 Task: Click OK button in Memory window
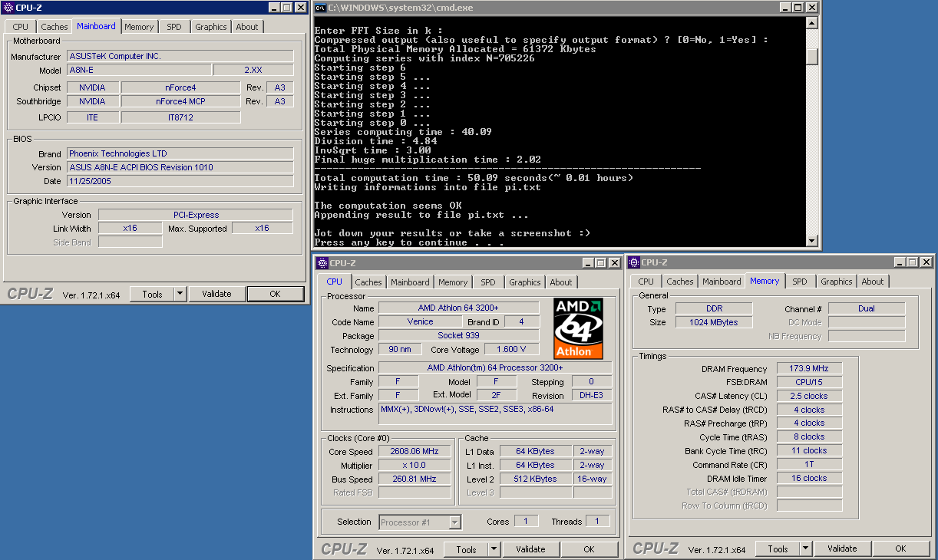900,548
